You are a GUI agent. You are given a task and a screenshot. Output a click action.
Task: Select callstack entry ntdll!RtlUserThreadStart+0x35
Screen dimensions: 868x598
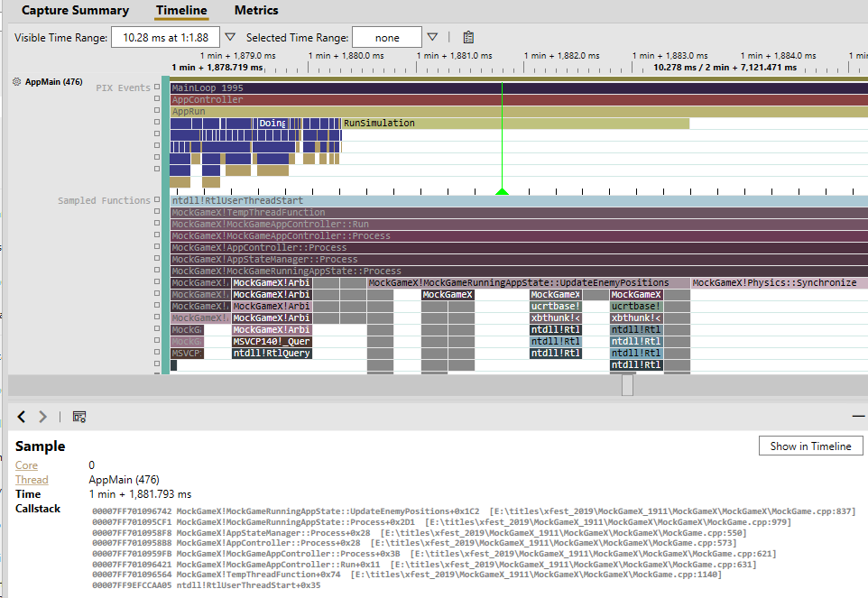coord(206,585)
